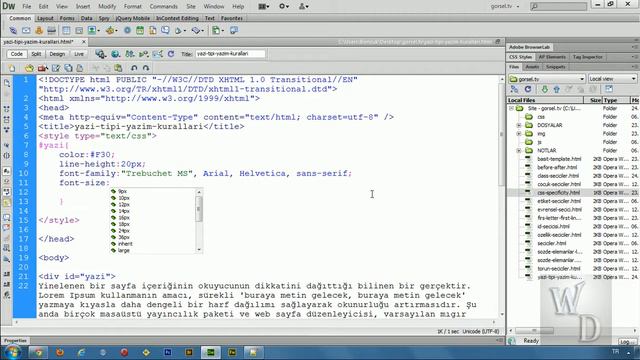Click the Templates insert icon

click(x=217, y=31)
